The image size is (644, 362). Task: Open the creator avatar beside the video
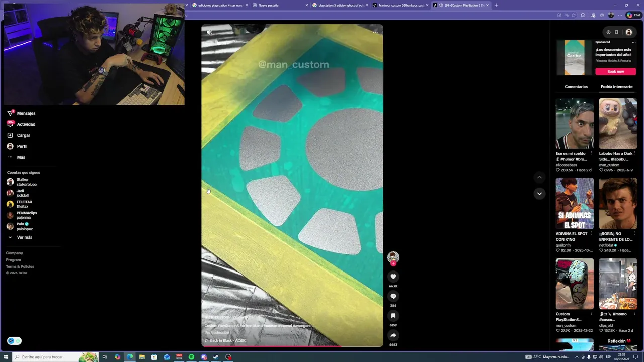393,257
